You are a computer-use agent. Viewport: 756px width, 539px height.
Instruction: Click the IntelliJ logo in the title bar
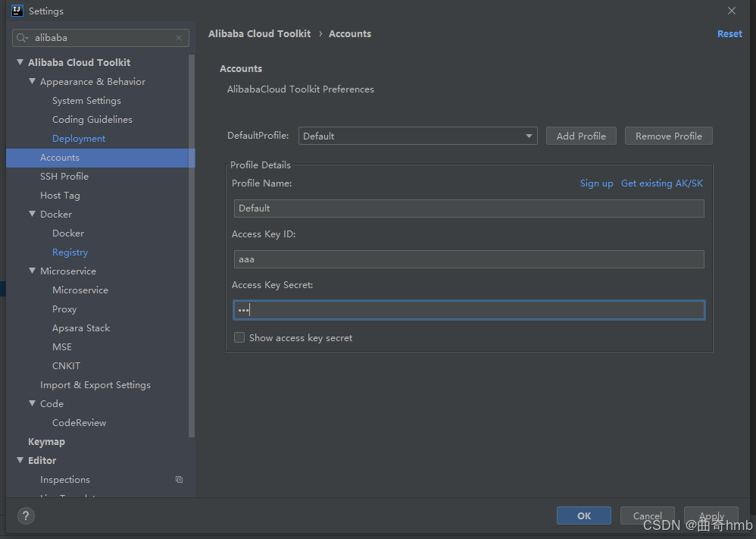click(x=17, y=11)
